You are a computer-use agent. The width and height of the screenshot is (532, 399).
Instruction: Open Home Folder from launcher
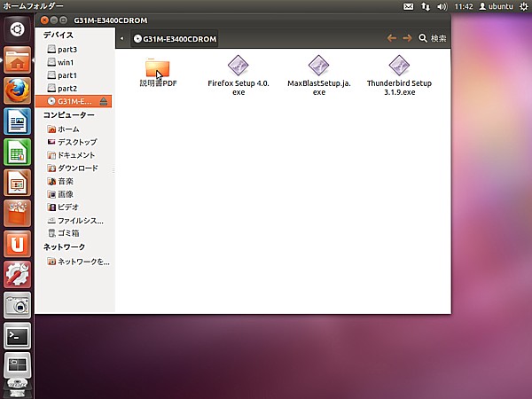17,59
